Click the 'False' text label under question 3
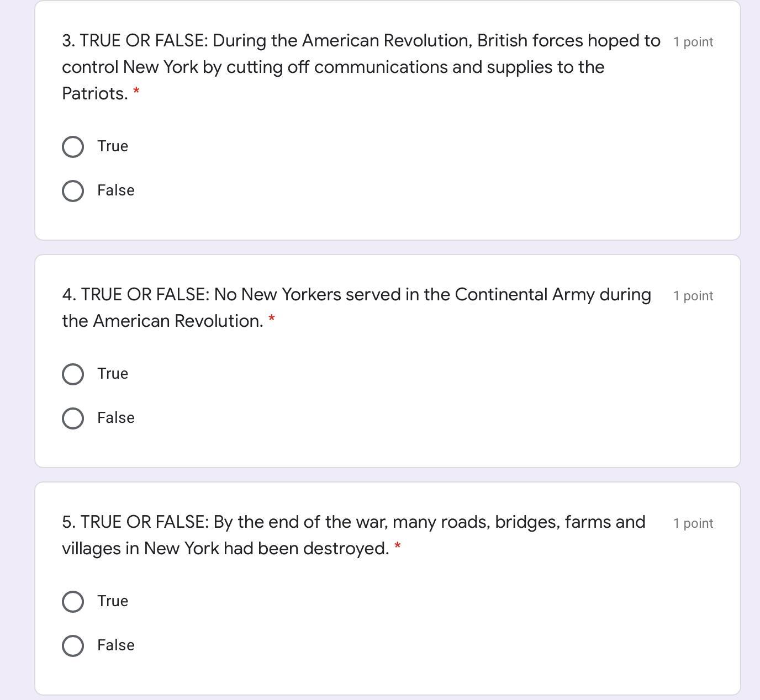 tap(116, 190)
